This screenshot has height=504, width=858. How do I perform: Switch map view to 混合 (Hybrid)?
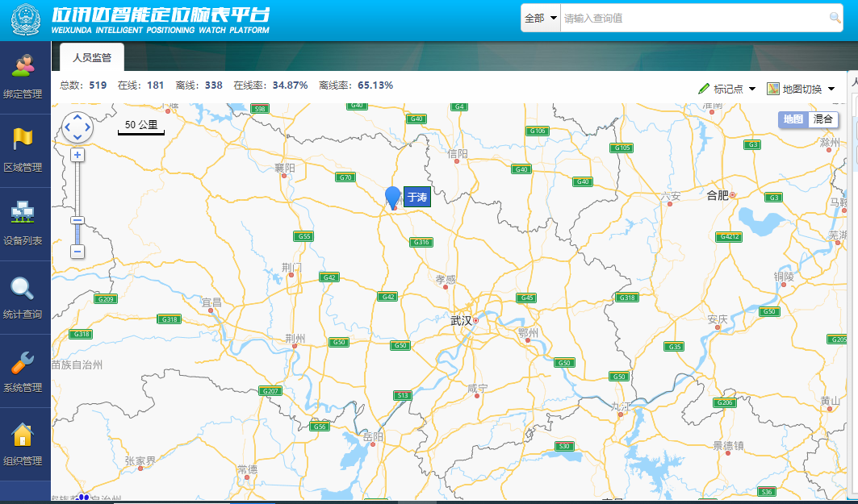[x=823, y=119]
